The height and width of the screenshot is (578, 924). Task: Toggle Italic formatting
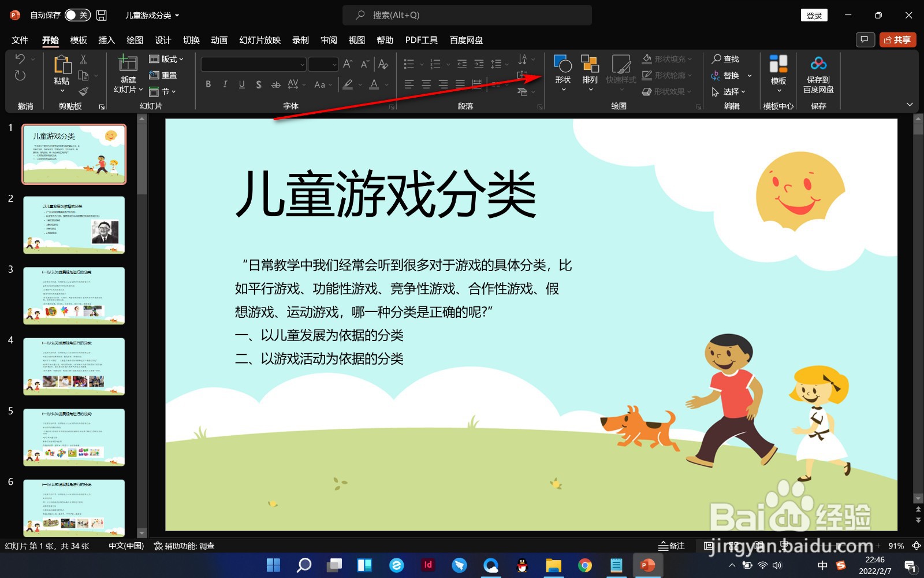coord(225,84)
